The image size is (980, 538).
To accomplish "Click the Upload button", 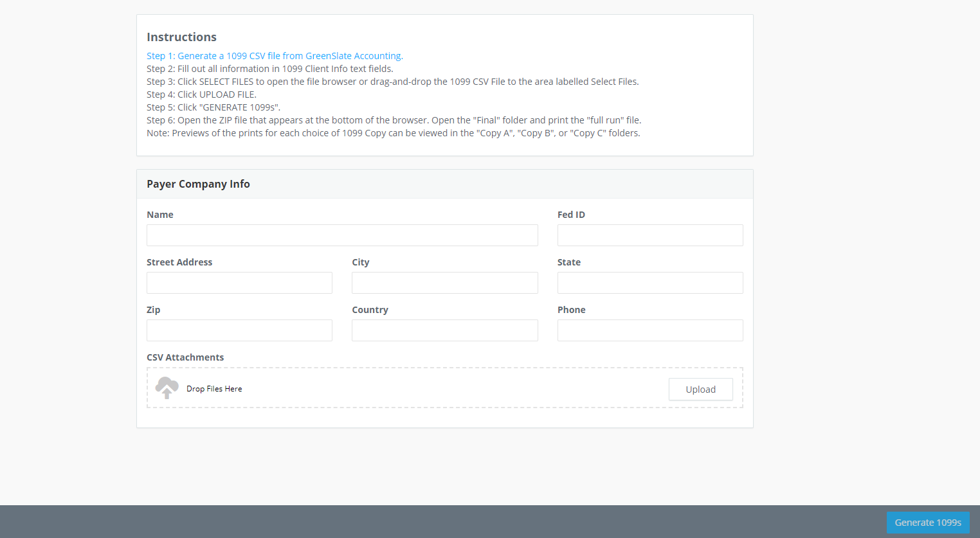I will tap(700, 390).
